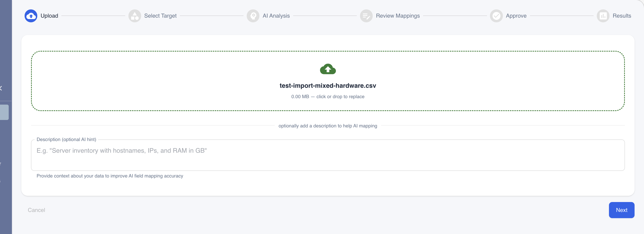Click the Review Mappings pencil icon
The height and width of the screenshot is (234, 644).
click(x=366, y=16)
